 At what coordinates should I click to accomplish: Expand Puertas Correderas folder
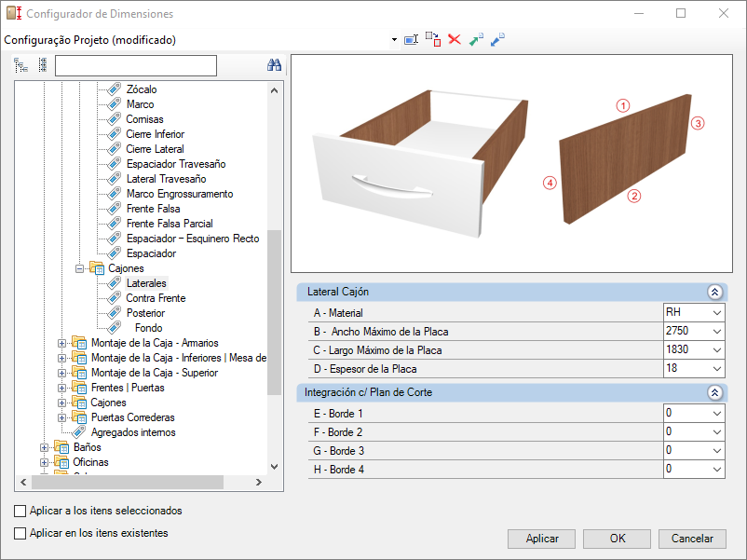pyautogui.click(x=61, y=417)
